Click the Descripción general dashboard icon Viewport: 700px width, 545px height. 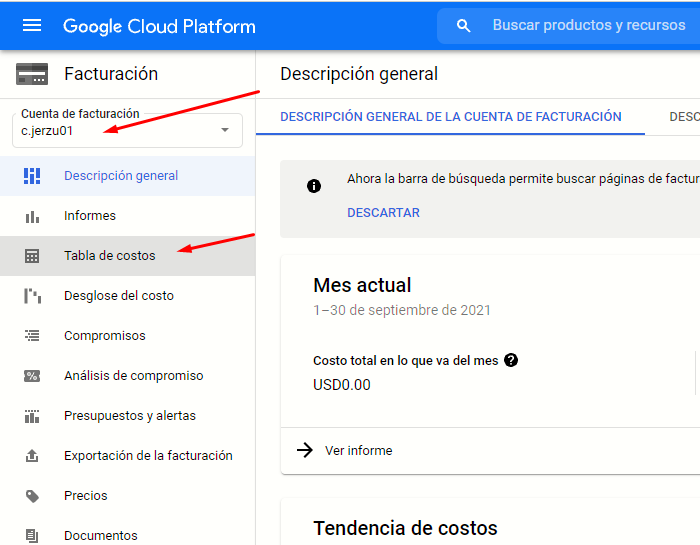coord(32,176)
